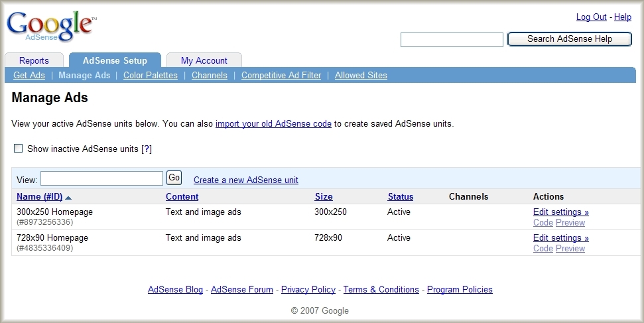The image size is (644, 323).
Task: Open Channels submenu item
Action: [x=210, y=75]
